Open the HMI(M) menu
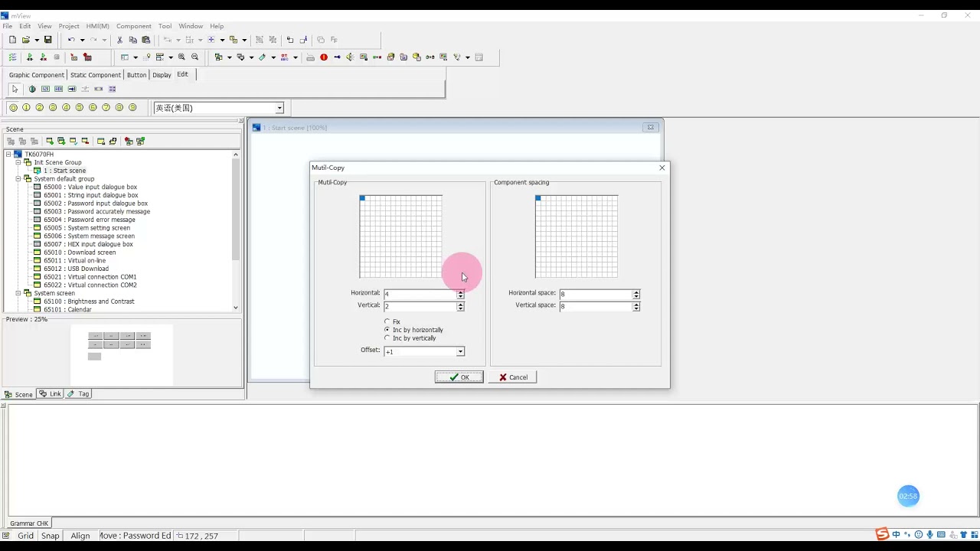The height and width of the screenshot is (551, 980). 97,26
